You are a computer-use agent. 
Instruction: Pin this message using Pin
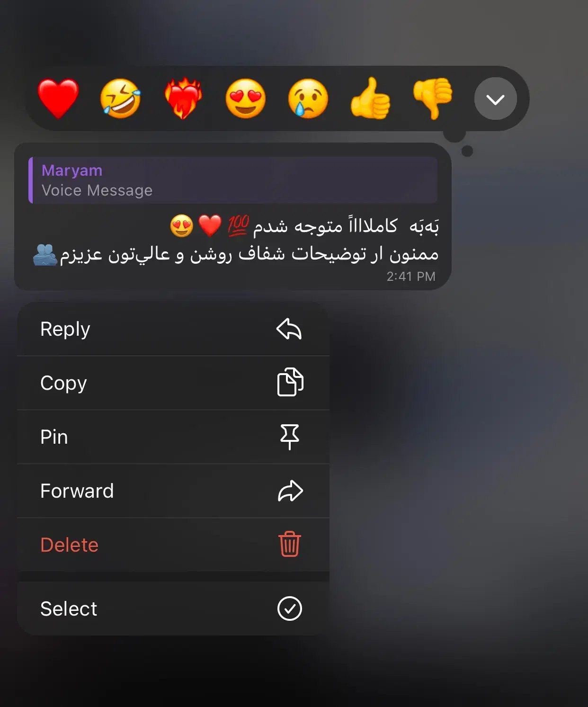click(x=173, y=437)
